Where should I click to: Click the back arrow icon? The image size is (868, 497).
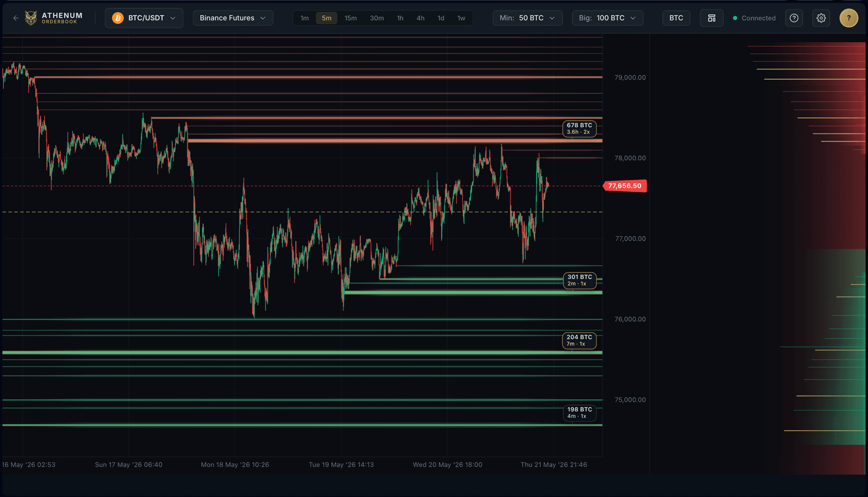point(16,18)
